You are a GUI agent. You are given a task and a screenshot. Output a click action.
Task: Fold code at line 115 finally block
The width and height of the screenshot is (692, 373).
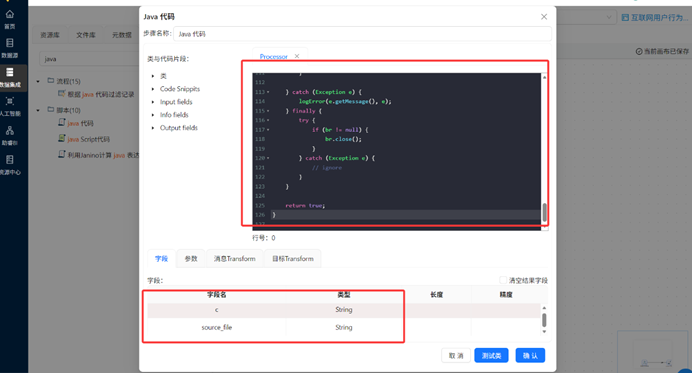click(x=268, y=111)
